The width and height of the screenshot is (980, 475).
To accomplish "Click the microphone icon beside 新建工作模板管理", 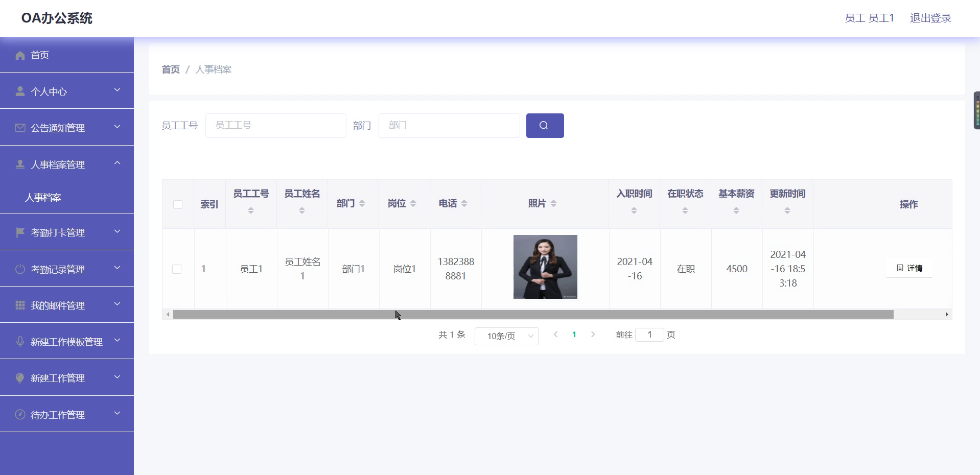I will (x=20, y=342).
